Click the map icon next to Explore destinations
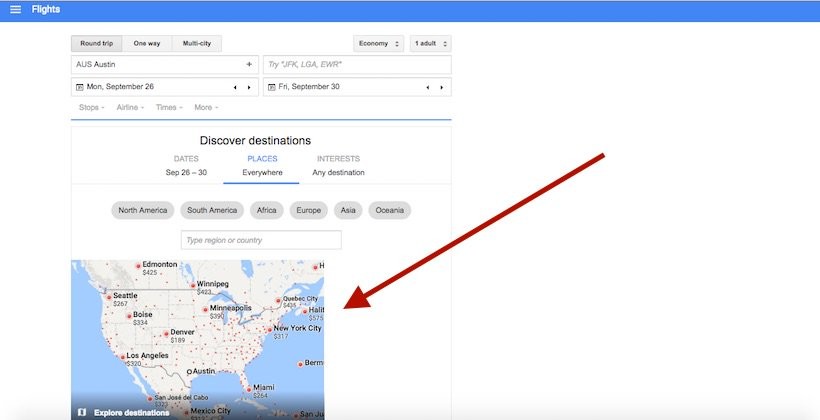The height and width of the screenshot is (420, 820). (82, 412)
